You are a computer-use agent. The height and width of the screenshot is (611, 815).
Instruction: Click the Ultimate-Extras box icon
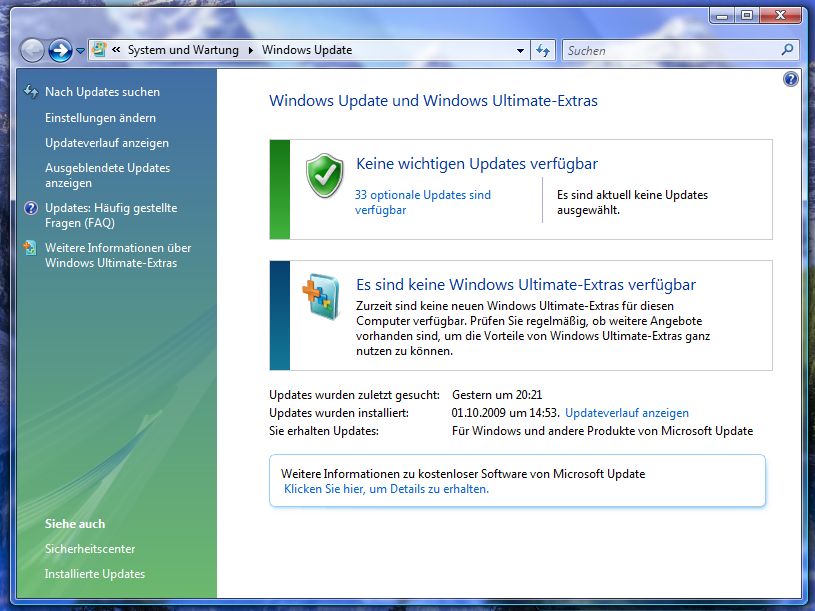coord(321,296)
